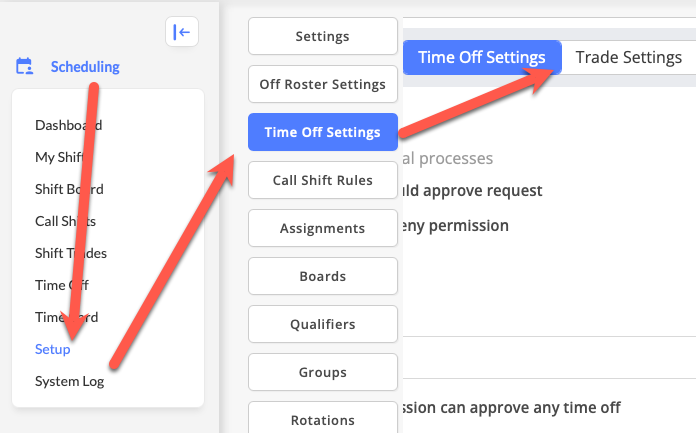This screenshot has height=433, width=696.
Task: Go to the Dashboard page
Action: [x=68, y=125]
